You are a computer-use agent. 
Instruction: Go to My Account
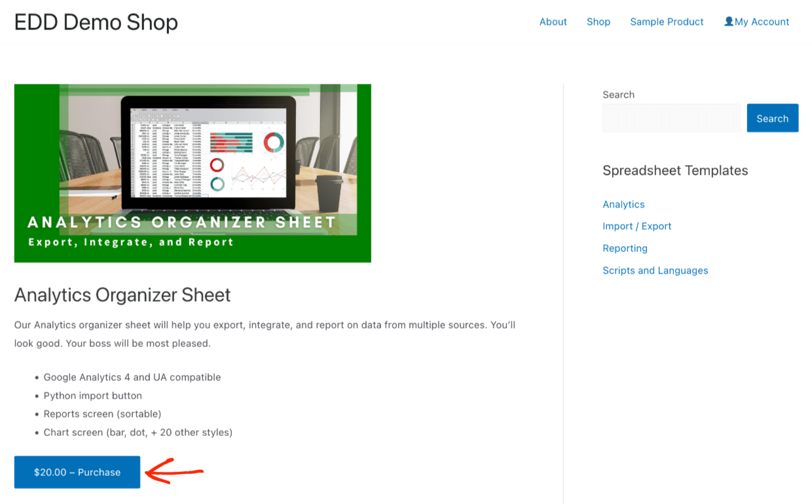(x=762, y=22)
